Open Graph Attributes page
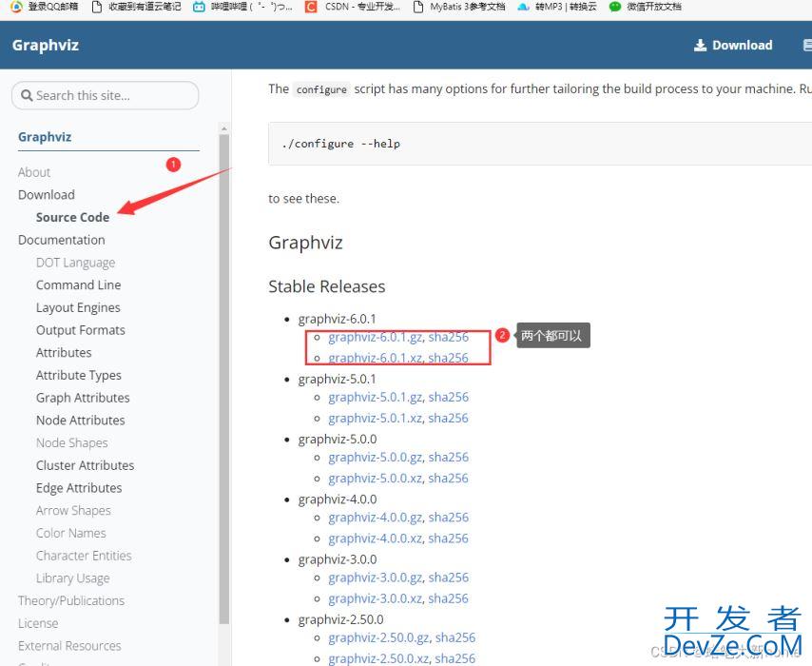The image size is (812, 666). click(83, 398)
